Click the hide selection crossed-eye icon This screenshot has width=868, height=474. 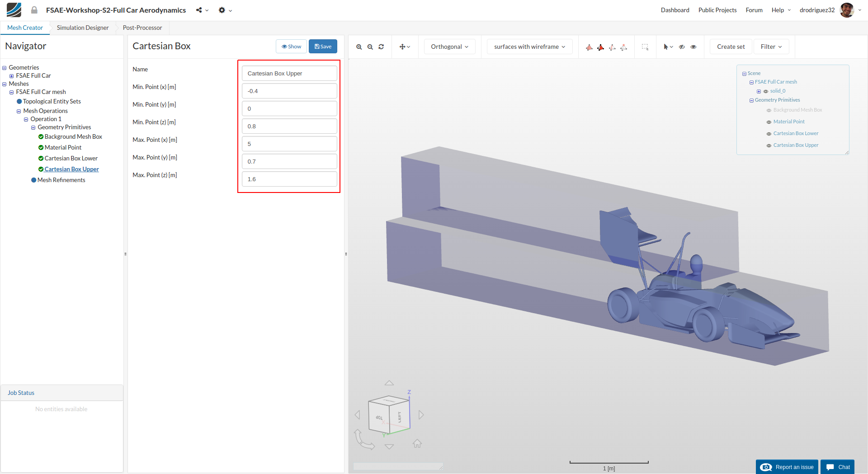682,47
